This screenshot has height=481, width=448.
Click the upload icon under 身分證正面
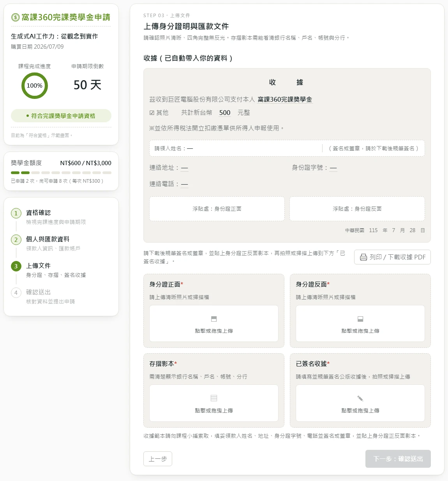coord(214,319)
